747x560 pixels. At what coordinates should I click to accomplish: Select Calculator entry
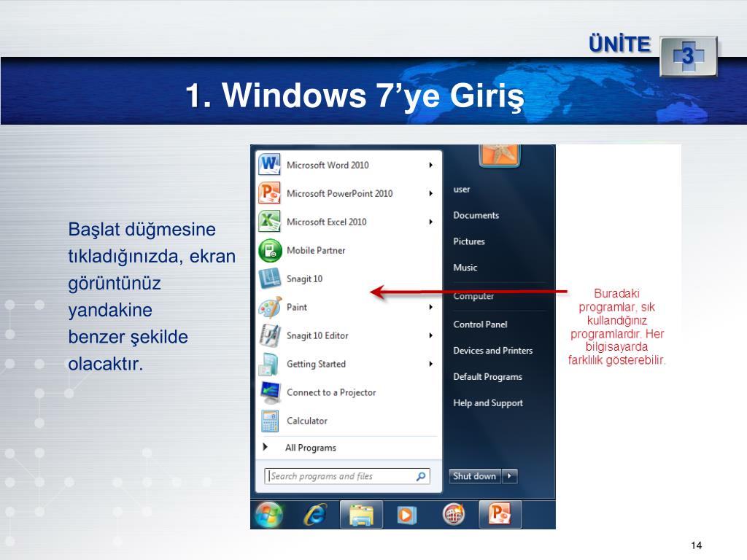[348, 421]
